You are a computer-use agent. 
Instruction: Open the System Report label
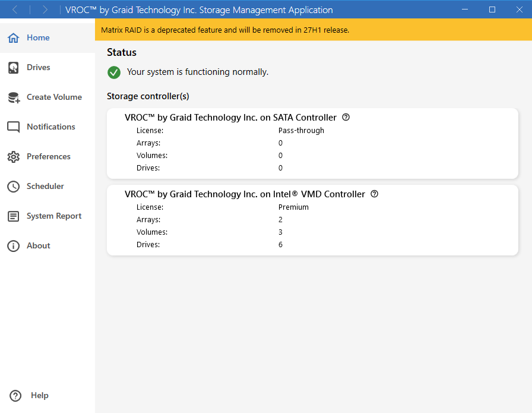pyautogui.click(x=54, y=216)
